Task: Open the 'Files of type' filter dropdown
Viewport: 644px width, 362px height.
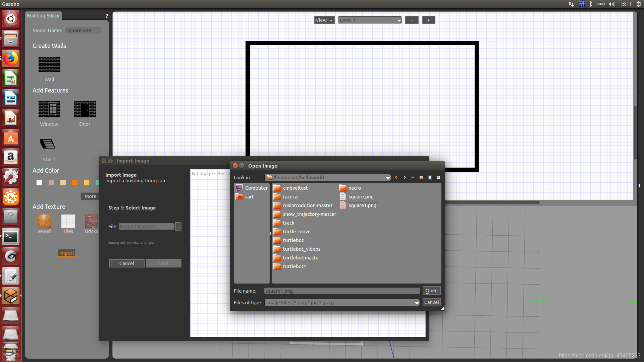Action: coord(416,302)
